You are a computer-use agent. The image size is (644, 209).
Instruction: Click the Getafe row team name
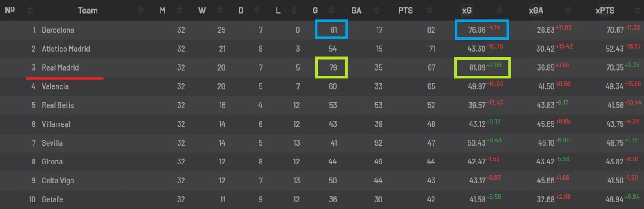[x=52, y=199]
